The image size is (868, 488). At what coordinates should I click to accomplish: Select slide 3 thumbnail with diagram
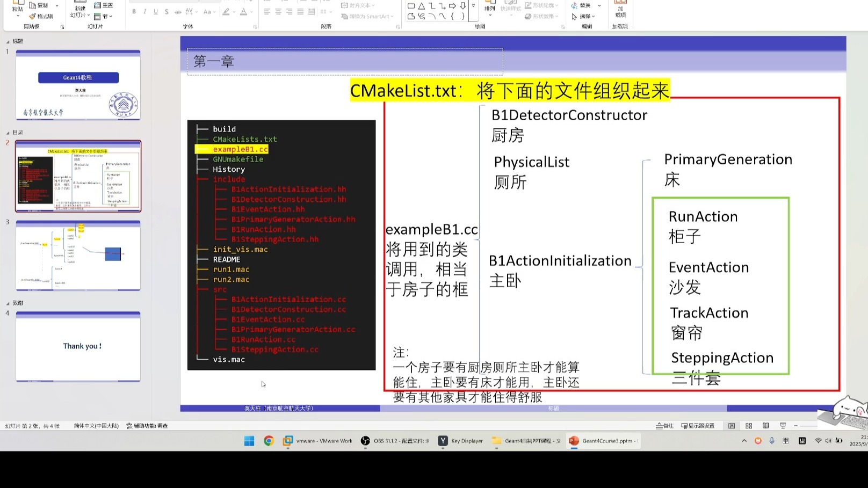[78, 256]
